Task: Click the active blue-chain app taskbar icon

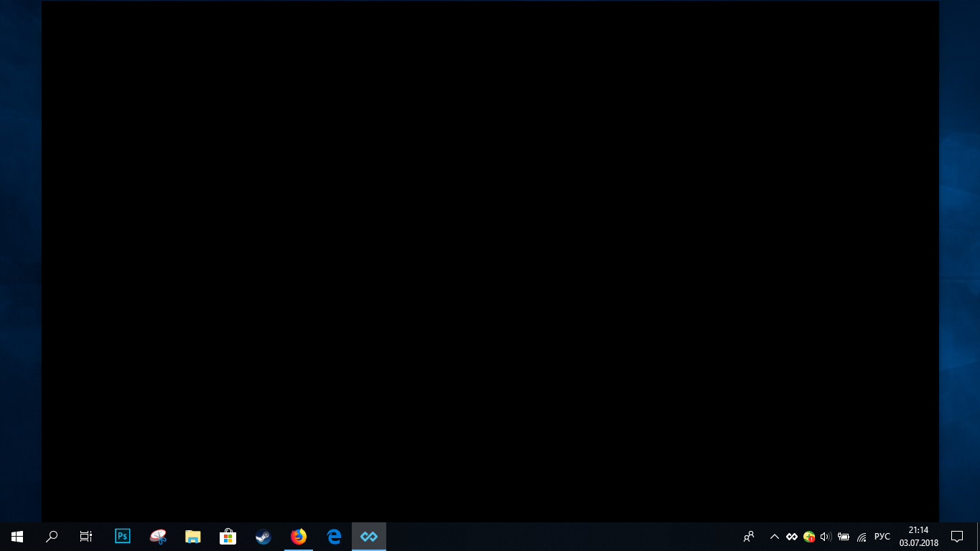Action: pyautogui.click(x=369, y=537)
